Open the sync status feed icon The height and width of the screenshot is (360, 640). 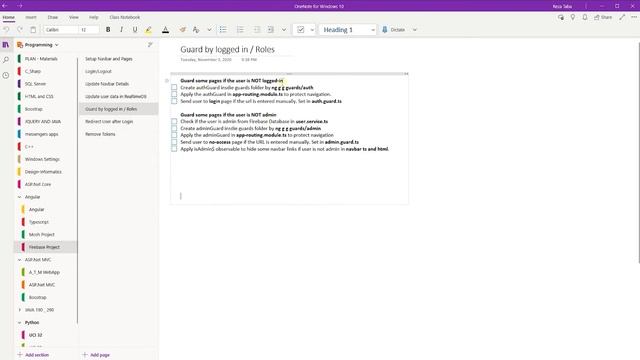pyautogui.click(x=561, y=17)
